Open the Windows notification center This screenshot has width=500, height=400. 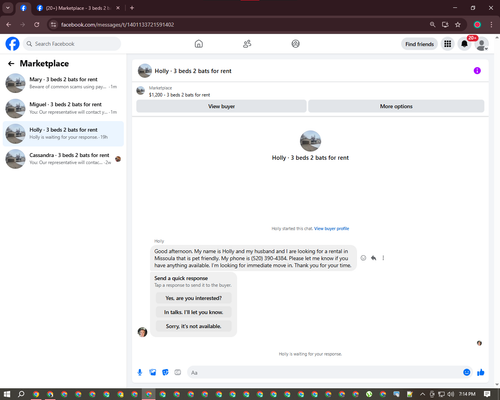point(487,394)
